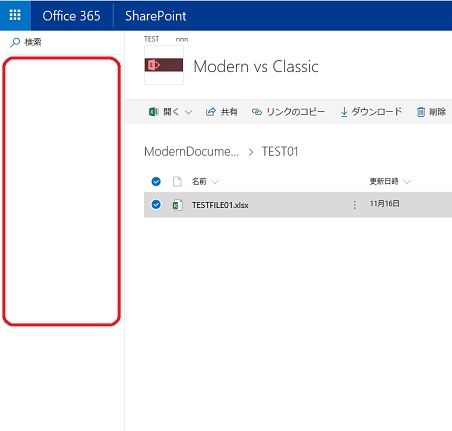Click the link copy icon
The width and height of the screenshot is (452, 431).
click(x=257, y=112)
